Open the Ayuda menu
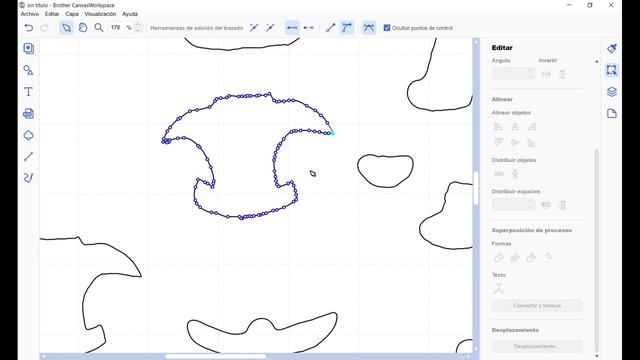 click(130, 14)
